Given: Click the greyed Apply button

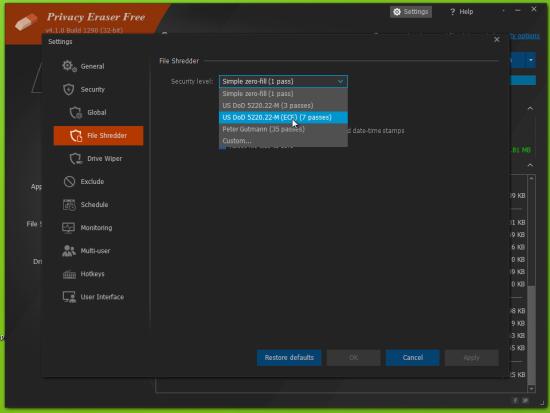Looking at the screenshot, I should [x=471, y=358].
